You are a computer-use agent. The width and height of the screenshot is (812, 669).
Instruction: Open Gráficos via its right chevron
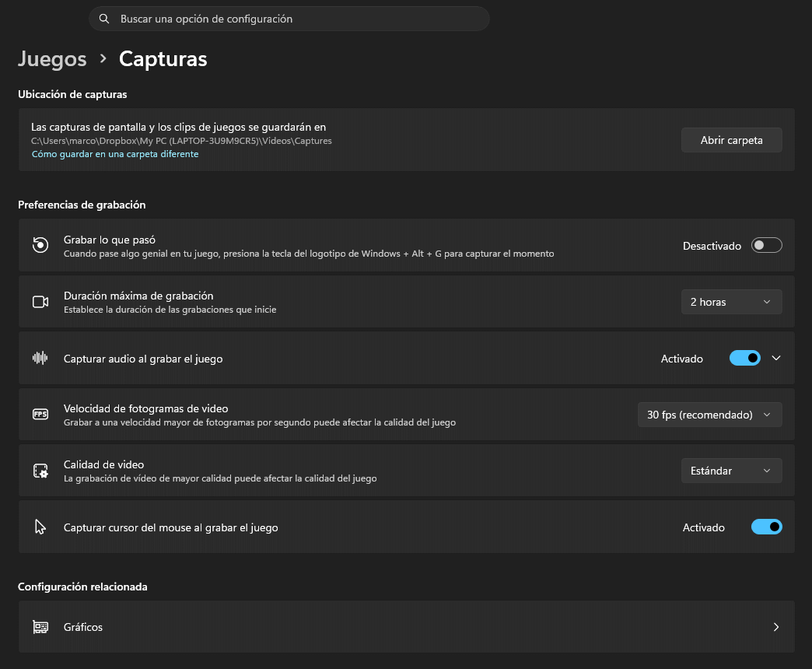775,627
